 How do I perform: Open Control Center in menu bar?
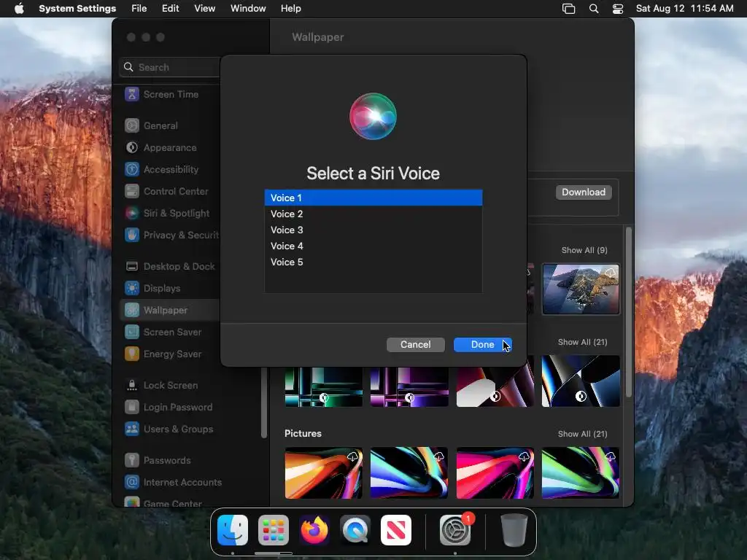click(x=618, y=9)
